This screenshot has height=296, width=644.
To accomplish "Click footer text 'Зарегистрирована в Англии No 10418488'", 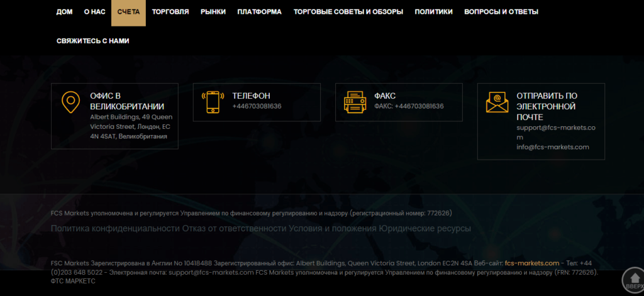I will point(151,263).
